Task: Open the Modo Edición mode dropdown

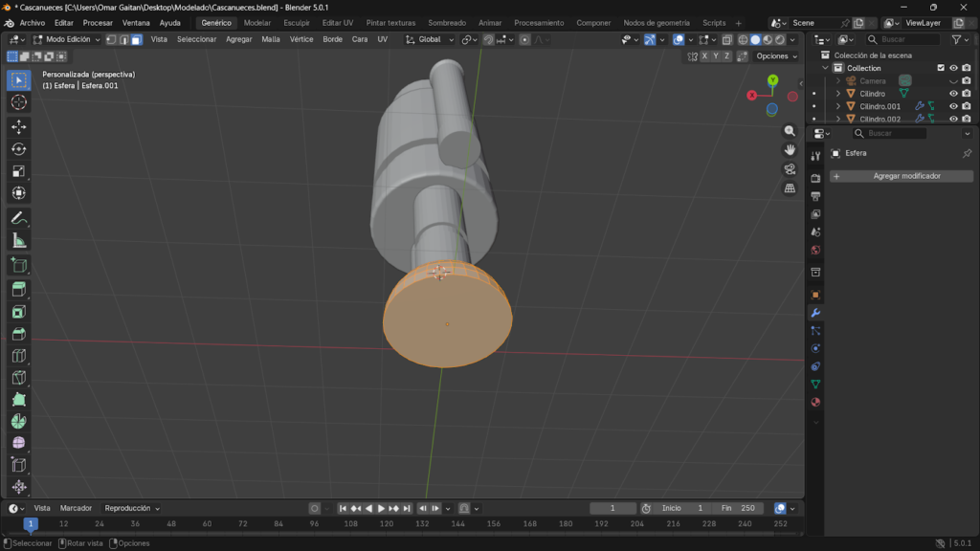Action: 66,39
